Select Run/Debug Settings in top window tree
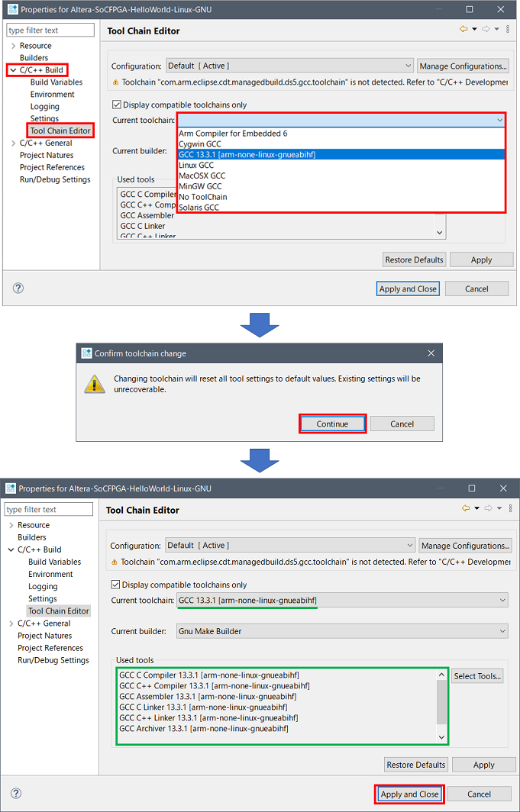The width and height of the screenshot is (520, 812). [55, 179]
